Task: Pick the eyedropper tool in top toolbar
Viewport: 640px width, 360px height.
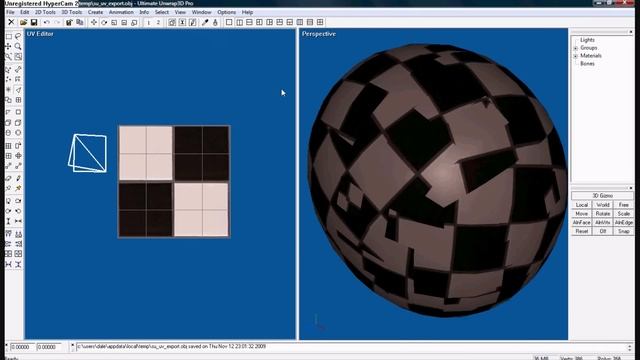Action: [205, 22]
